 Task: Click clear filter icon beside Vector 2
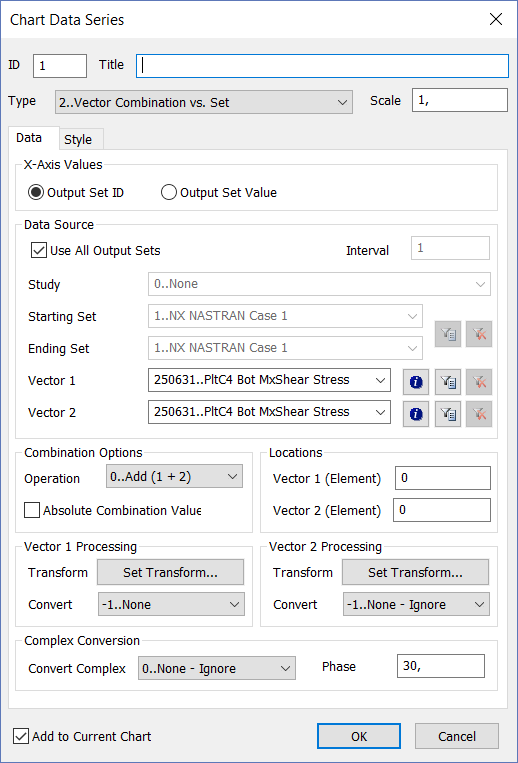(479, 414)
